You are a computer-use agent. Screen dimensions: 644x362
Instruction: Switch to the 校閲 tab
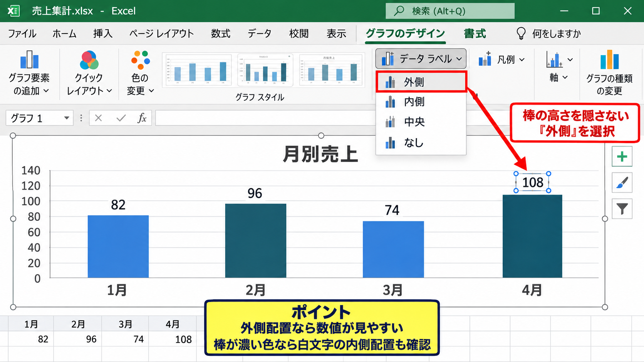[299, 33]
